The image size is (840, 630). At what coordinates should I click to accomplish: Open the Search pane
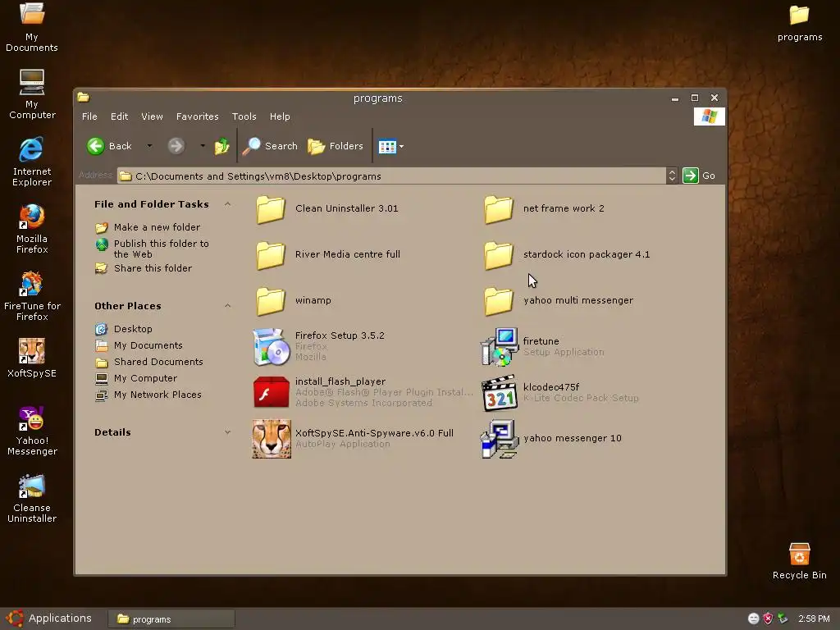click(x=269, y=146)
